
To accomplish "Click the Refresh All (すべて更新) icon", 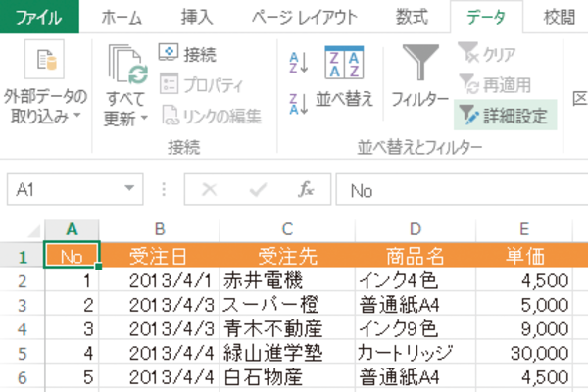I will [127, 65].
